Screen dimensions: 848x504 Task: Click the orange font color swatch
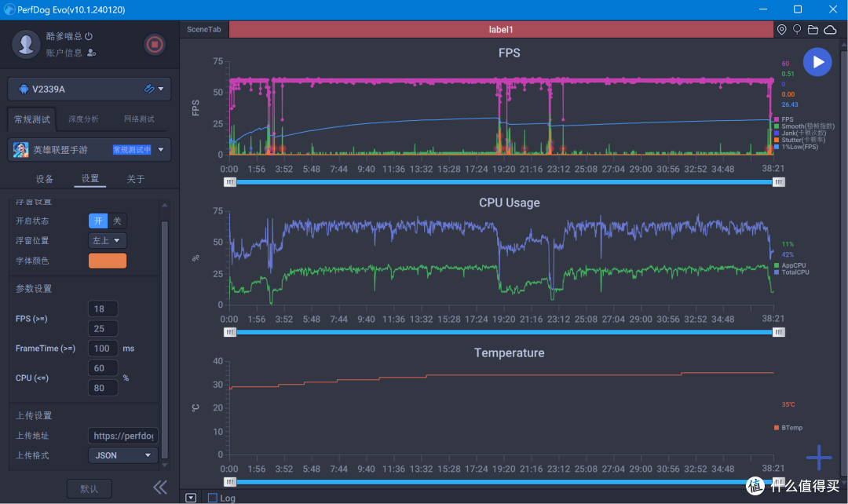[x=108, y=261]
